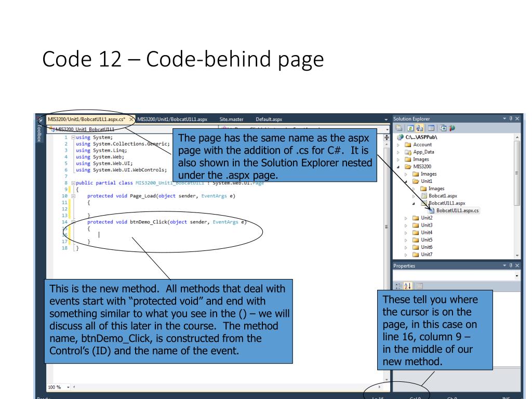Screen dimensions: 532x399
Task: Click the Copy Web Site toolbar icon
Action: click(443, 128)
